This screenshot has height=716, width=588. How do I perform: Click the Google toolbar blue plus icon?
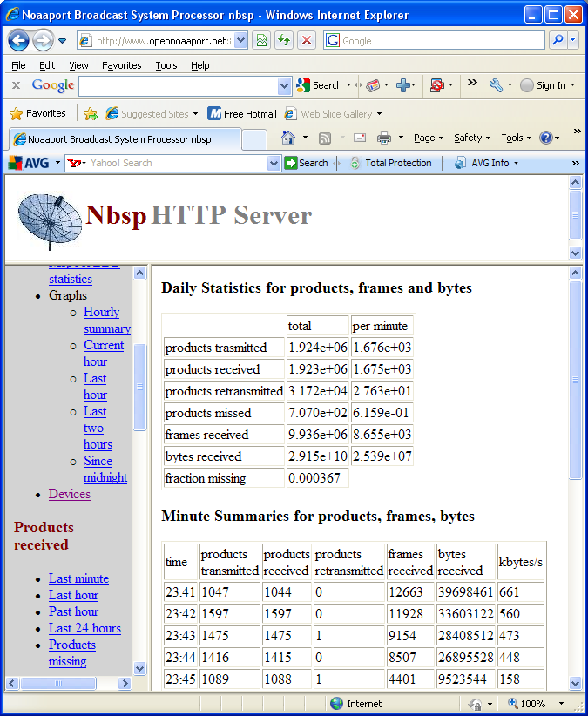click(402, 85)
